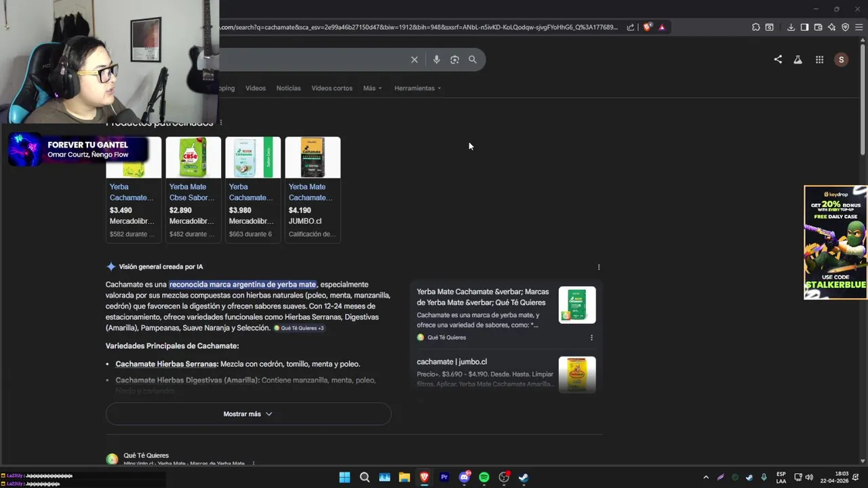Open the Brave Wallet icon
This screenshot has width=868, height=488.
818,27
